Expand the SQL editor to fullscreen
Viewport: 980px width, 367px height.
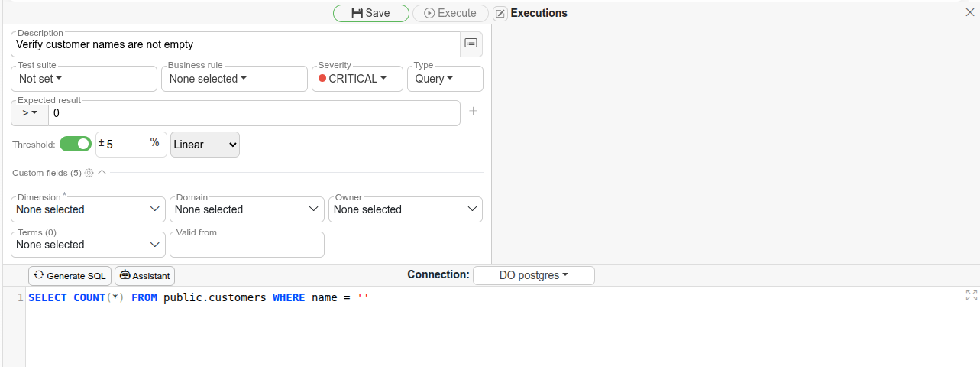[972, 295]
